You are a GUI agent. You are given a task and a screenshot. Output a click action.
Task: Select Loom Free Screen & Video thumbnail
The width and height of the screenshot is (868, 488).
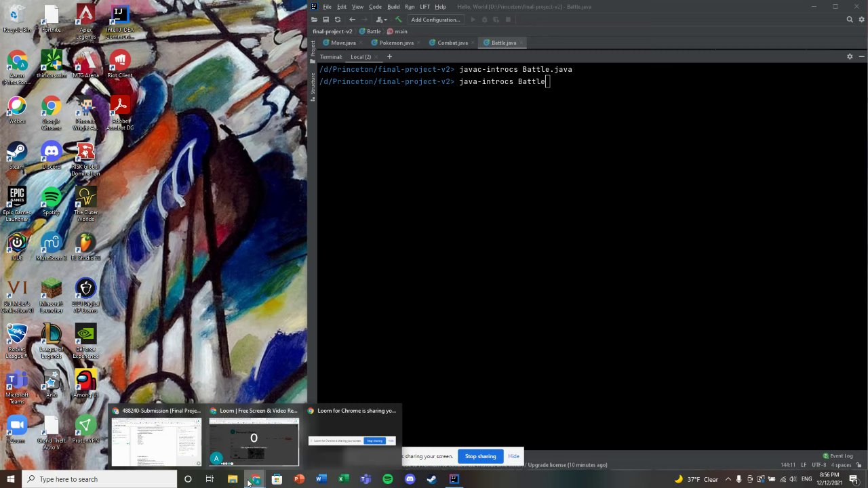tap(254, 436)
